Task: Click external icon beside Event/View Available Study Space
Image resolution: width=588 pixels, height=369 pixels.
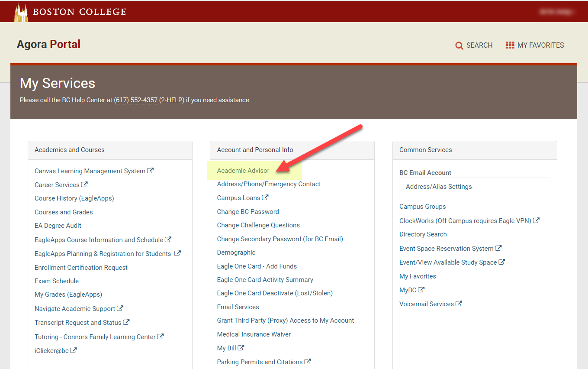Action: click(x=502, y=262)
